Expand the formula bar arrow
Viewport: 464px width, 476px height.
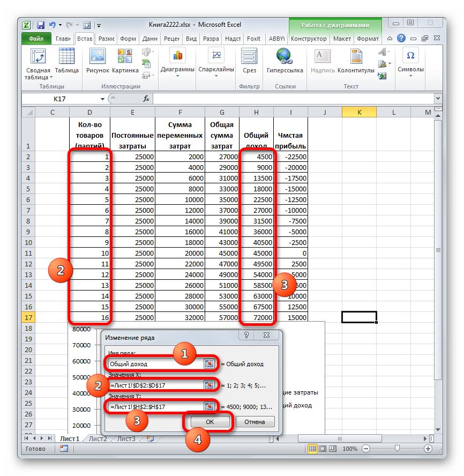438,98
